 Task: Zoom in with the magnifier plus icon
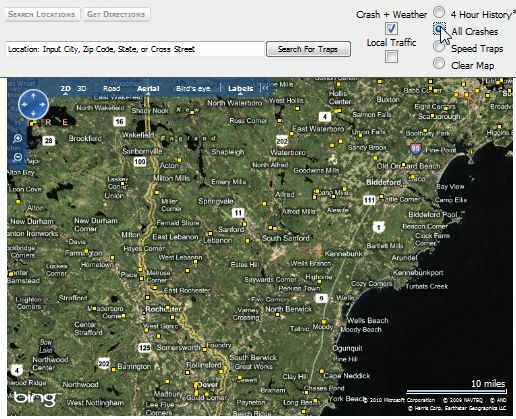(18, 138)
